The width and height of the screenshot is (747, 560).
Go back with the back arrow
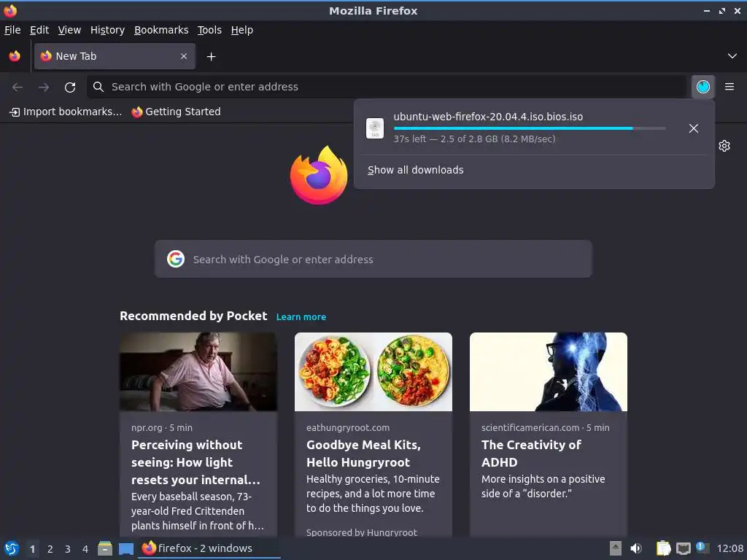pos(18,87)
